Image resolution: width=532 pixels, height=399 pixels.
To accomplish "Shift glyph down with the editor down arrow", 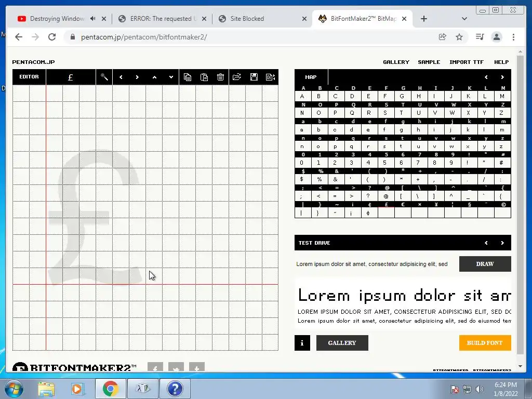I will coord(171,77).
